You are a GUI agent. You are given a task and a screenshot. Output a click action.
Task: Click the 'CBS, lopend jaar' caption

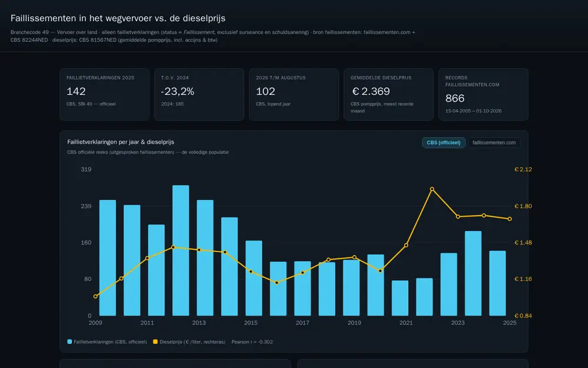point(273,104)
